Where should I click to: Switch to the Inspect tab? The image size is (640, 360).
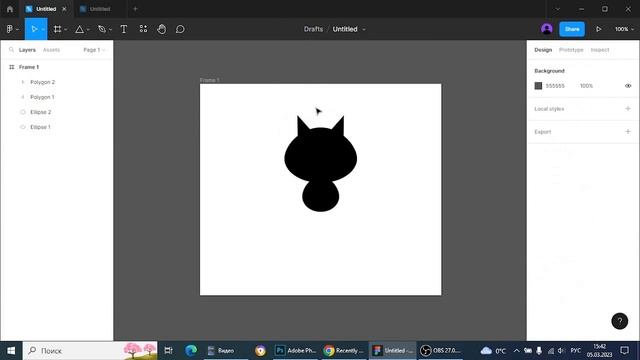click(600, 50)
